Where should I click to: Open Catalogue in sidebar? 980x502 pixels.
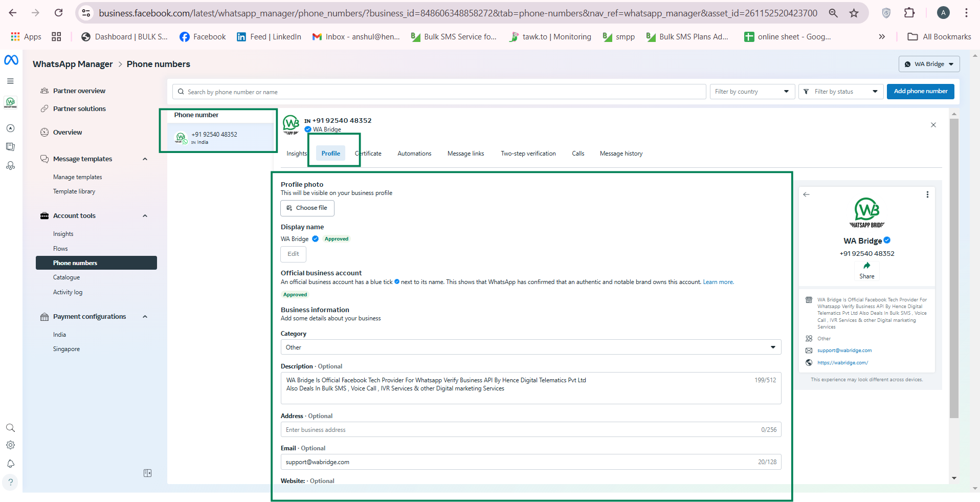pyautogui.click(x=66, y=277)
